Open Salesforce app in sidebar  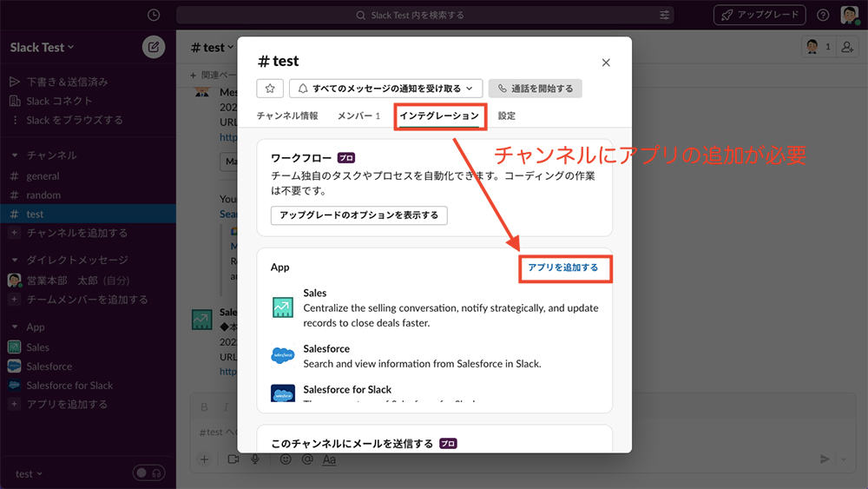[x=49, y=366]
